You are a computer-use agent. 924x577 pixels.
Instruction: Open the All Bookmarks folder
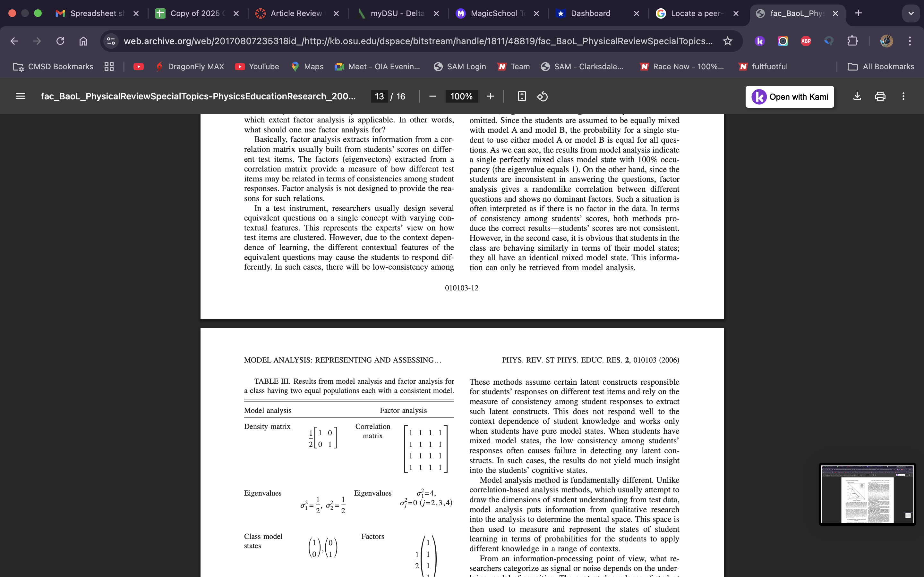coord(882,66)
